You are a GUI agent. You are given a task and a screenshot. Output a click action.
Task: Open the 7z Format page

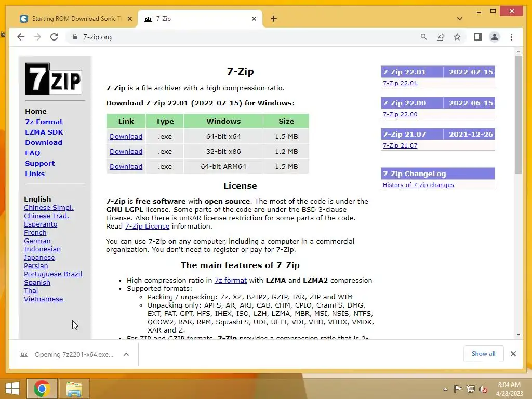coord(44,122)
